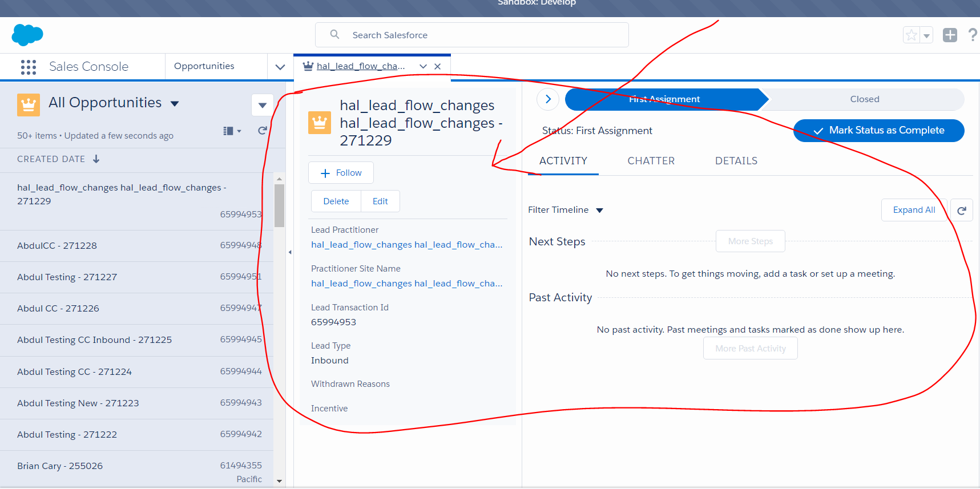The height and width of the screenshot is (489, 980).
Task: Switch to the CHATTER tab
Action: [x=651, y=161]
